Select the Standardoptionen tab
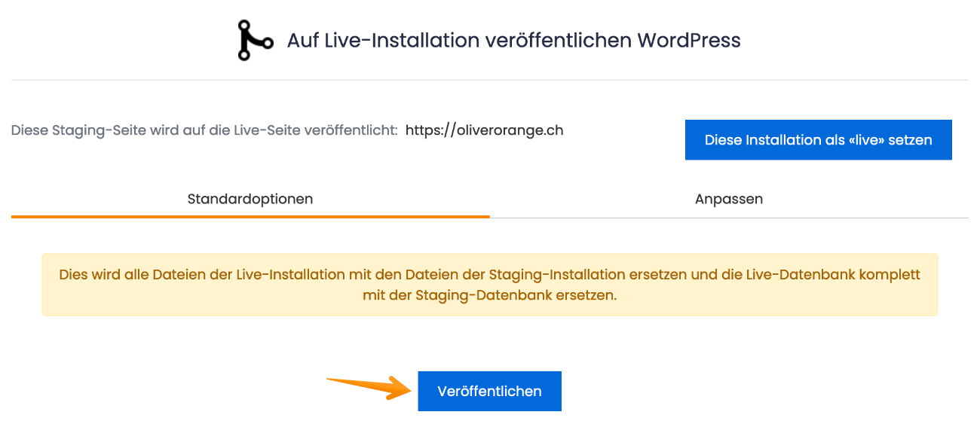This screenshot has height=430, width=980. 250,200
